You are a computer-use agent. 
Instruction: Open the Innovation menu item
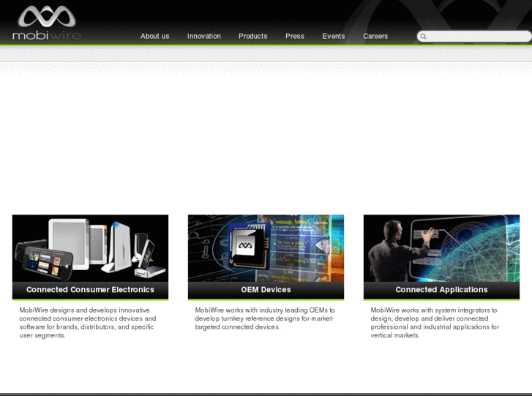pyautogui.click(x=204, y=36)
